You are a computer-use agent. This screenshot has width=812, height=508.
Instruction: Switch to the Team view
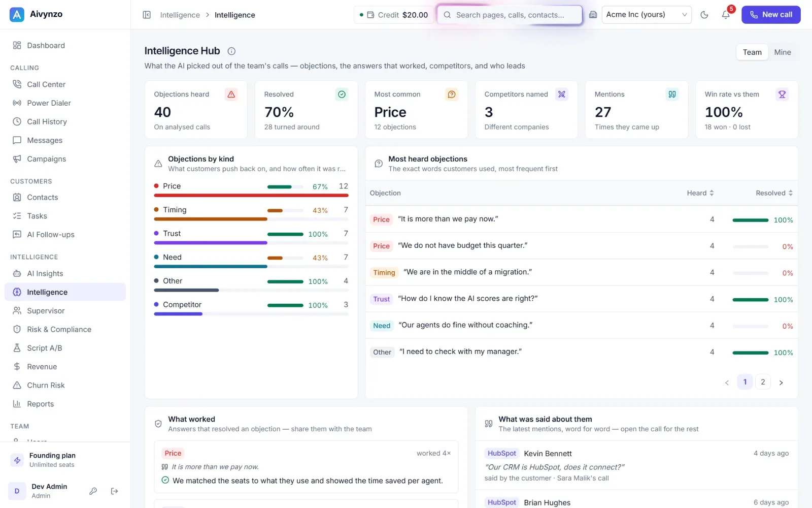(x=752, y=52)
